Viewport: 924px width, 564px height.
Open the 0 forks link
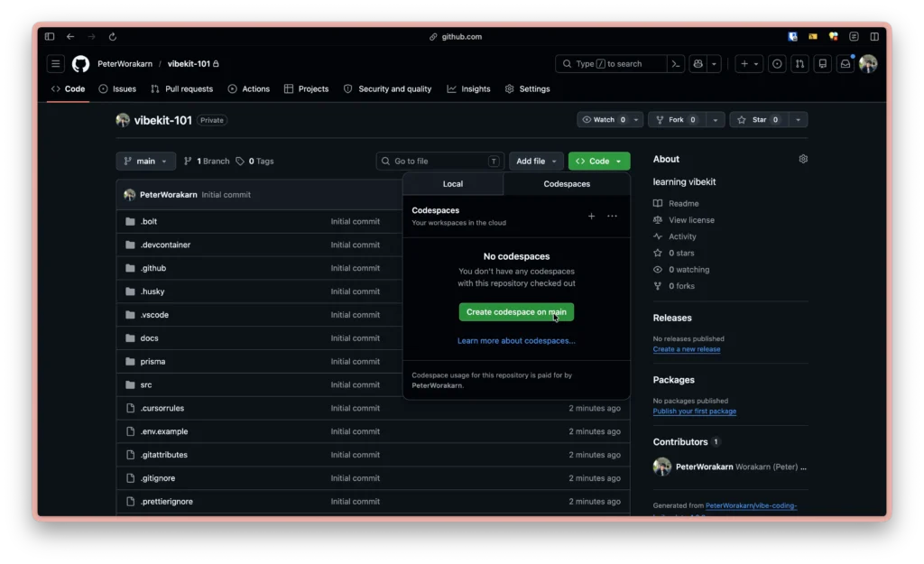click(673, 286)
